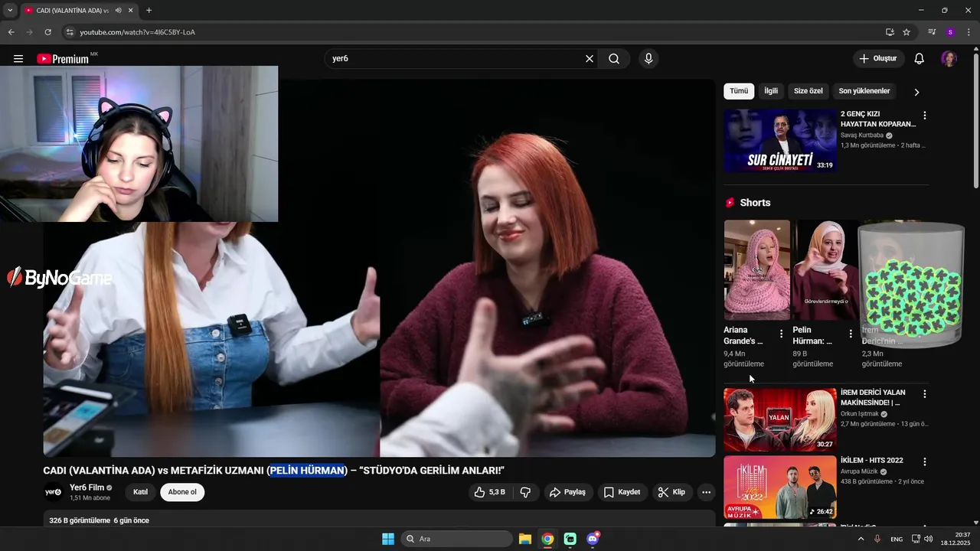Open the Windows Start menu
The height and width of the screenshot is (551, 980).
coord(388,539)
